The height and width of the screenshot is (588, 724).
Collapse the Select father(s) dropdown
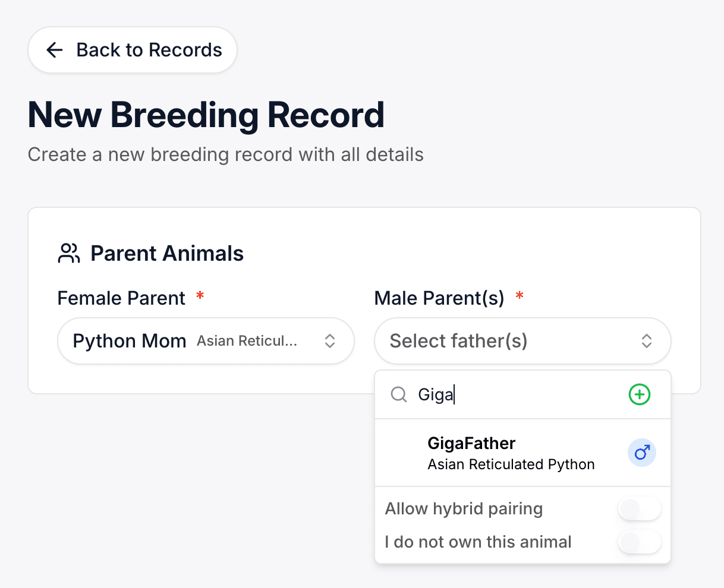(511, 341)
